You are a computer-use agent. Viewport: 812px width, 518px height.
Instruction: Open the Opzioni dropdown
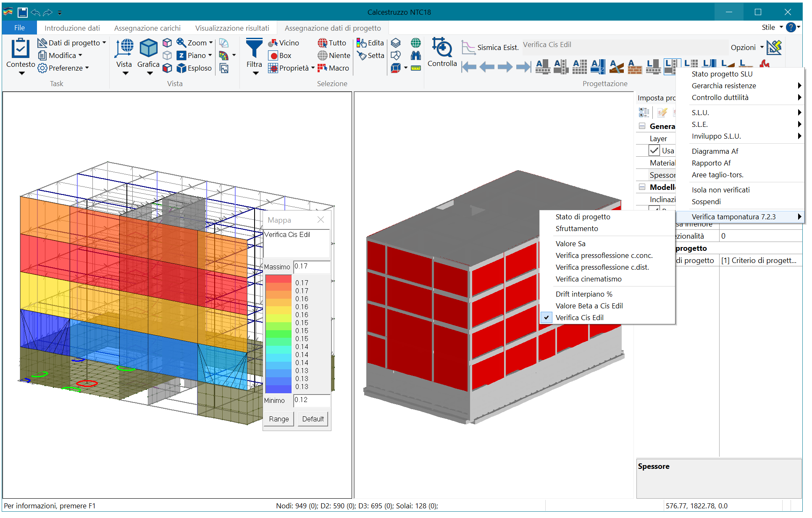pos(747,47)
